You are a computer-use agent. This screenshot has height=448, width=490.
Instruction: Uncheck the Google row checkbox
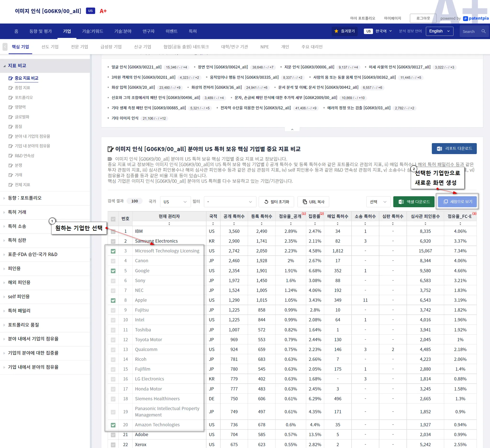113,271
